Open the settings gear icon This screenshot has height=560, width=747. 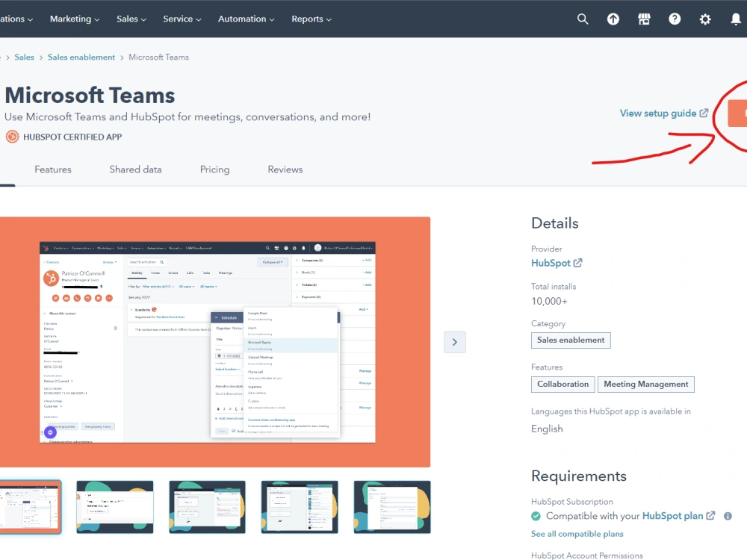[705, 19]
